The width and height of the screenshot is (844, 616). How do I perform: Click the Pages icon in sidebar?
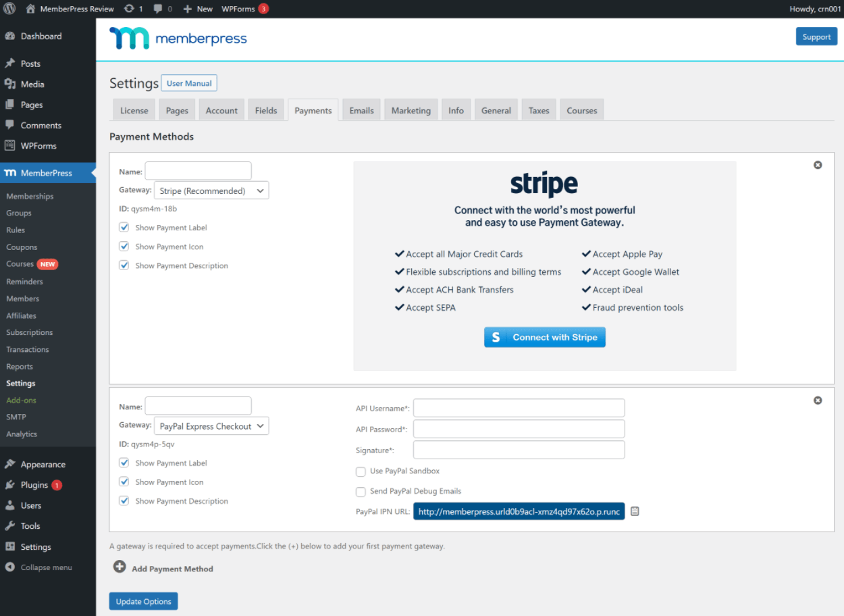10,105
